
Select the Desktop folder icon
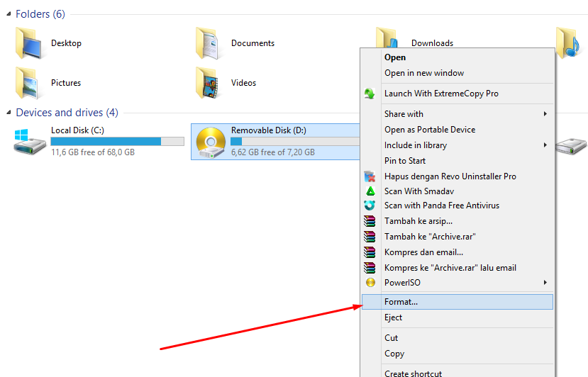(29, 43)
